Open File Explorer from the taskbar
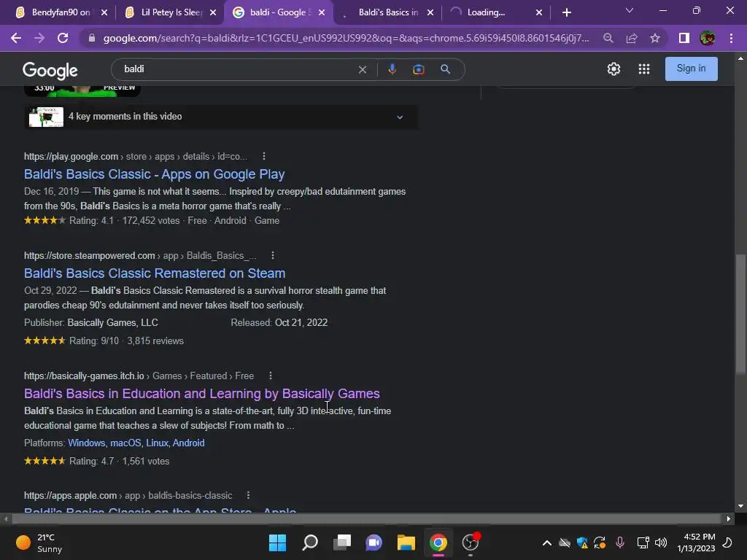Screen dimensions: 747x560 406,542
